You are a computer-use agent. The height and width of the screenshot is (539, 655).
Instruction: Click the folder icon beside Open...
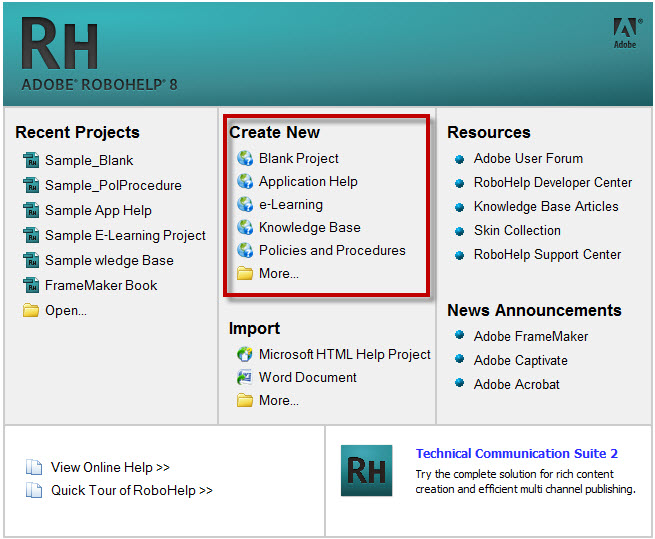(31, 310)
